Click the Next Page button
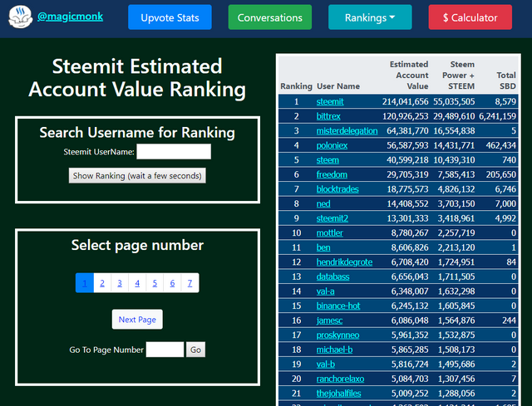Screen dimensions: 532x406 [x=137, y=320]
